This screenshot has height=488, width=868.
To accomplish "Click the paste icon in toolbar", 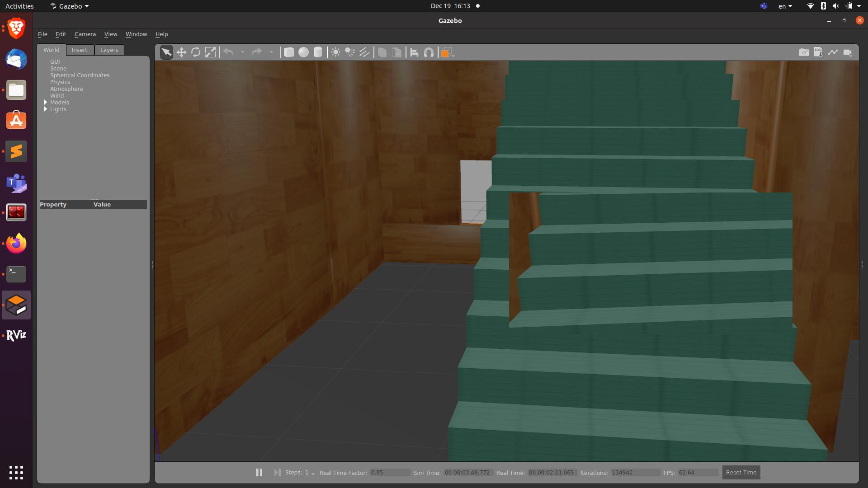I will 396,52.
